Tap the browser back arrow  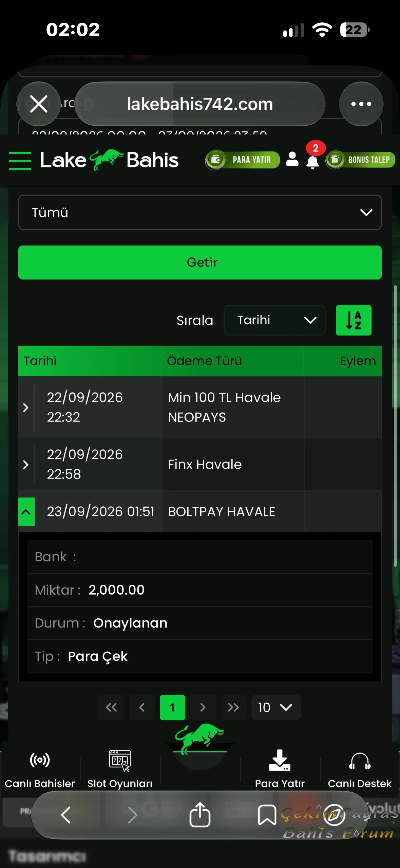pos(66,815)
